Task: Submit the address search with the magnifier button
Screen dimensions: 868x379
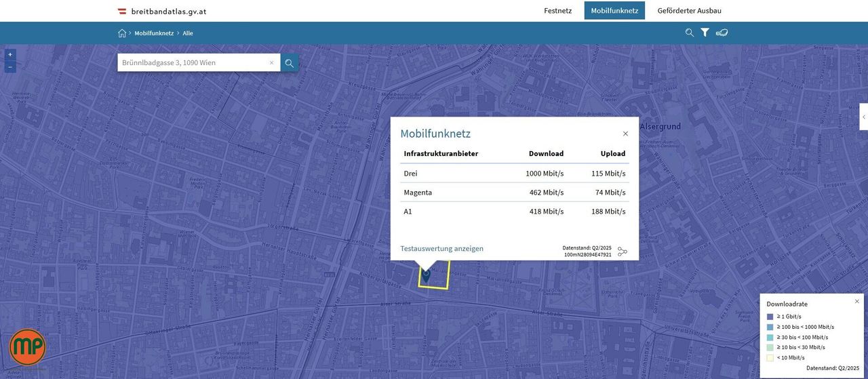Action: pos(290,63)
